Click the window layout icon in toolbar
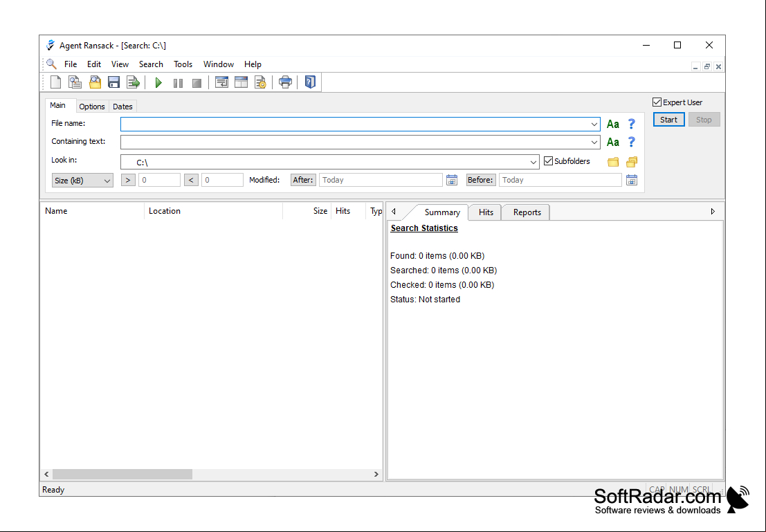Screen dimensions: 766x532 [x=241, y=82]
